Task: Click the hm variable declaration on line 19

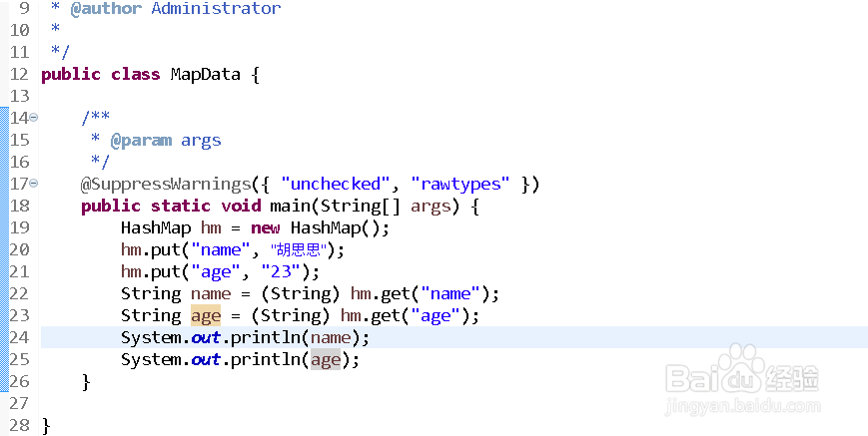Action: point(211,228)
